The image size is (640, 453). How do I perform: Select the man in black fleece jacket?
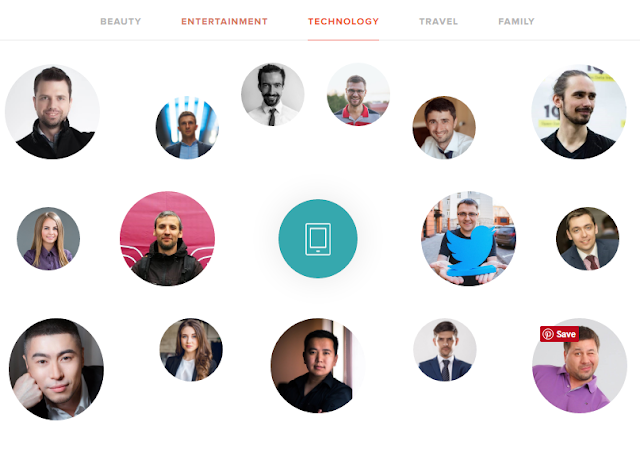coord(52,111)
